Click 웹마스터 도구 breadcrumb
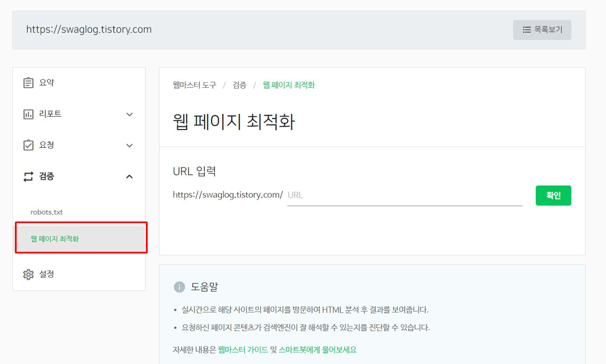The width and height of the screenshot is (606, 364). pos(195,85)
